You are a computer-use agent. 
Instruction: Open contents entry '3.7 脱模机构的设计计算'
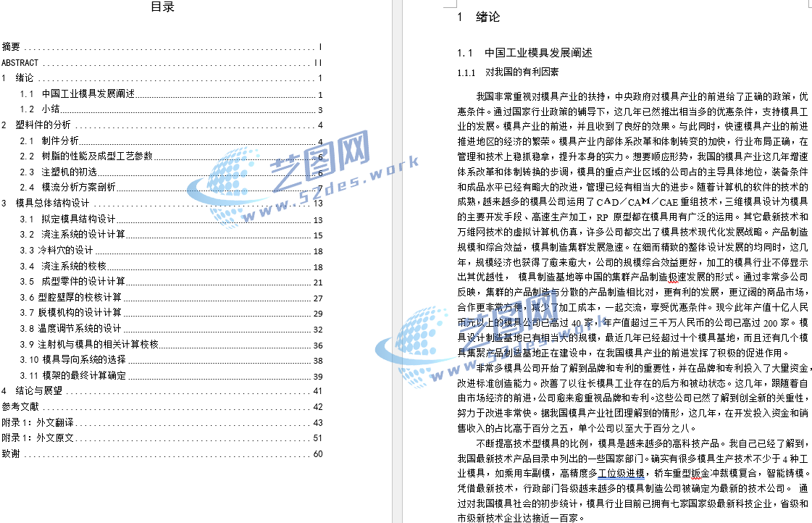[172, 313]
